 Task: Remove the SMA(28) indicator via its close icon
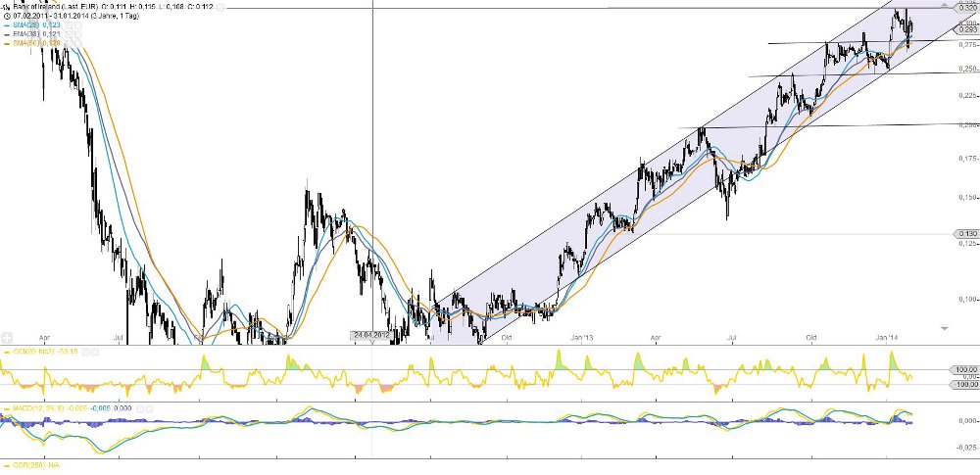click(x=77, y=25)
